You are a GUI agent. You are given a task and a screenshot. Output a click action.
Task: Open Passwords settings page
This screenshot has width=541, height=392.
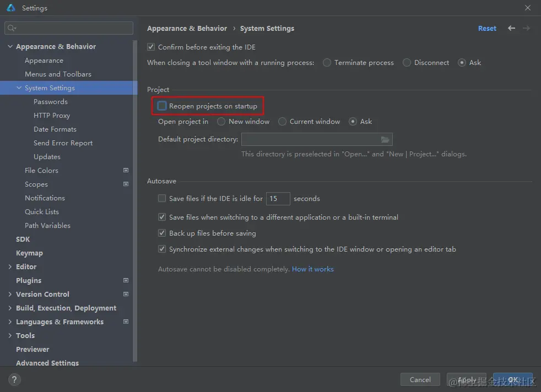(x=50, y=102)
